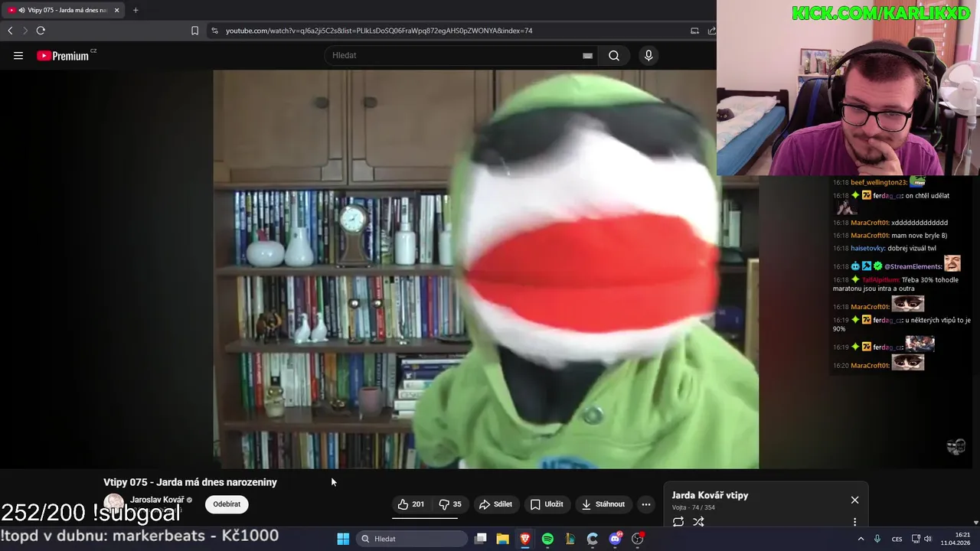This screenshot has width=980, height=551.
Task: Go back with browser back arrow
Action: click(10, 31)
